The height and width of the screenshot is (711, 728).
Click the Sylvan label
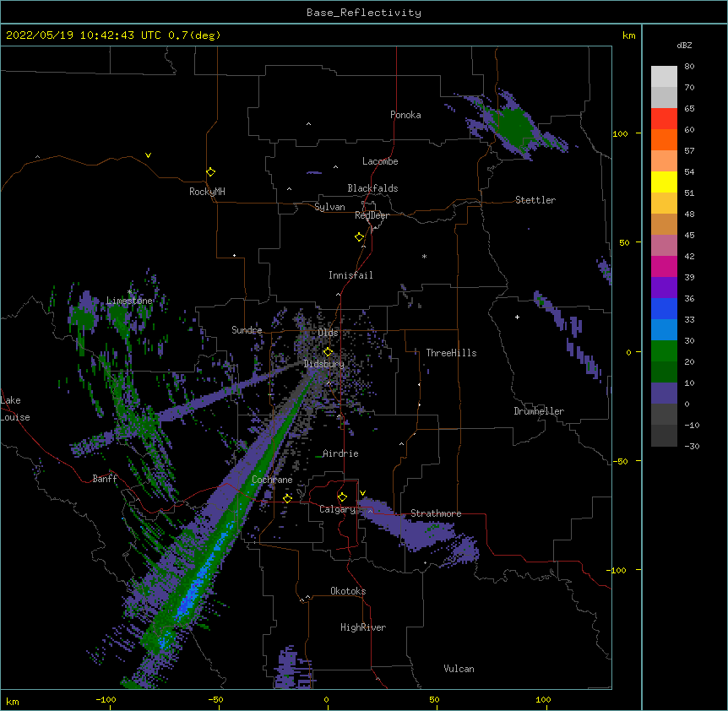coord(329,207)
